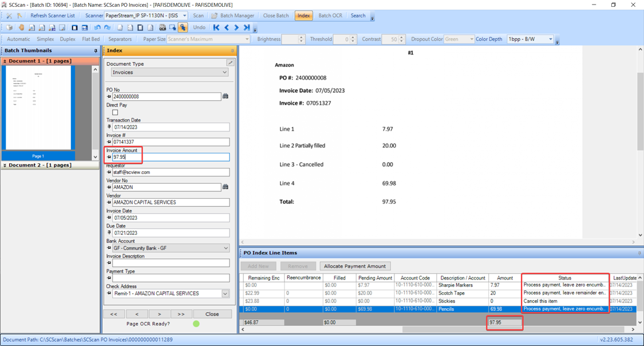Switch to the Batch OCR tab

pos(330,15)
